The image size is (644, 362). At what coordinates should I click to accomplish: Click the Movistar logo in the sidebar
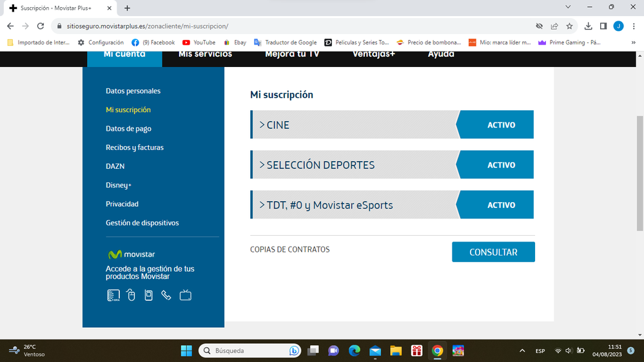point(132,254)
